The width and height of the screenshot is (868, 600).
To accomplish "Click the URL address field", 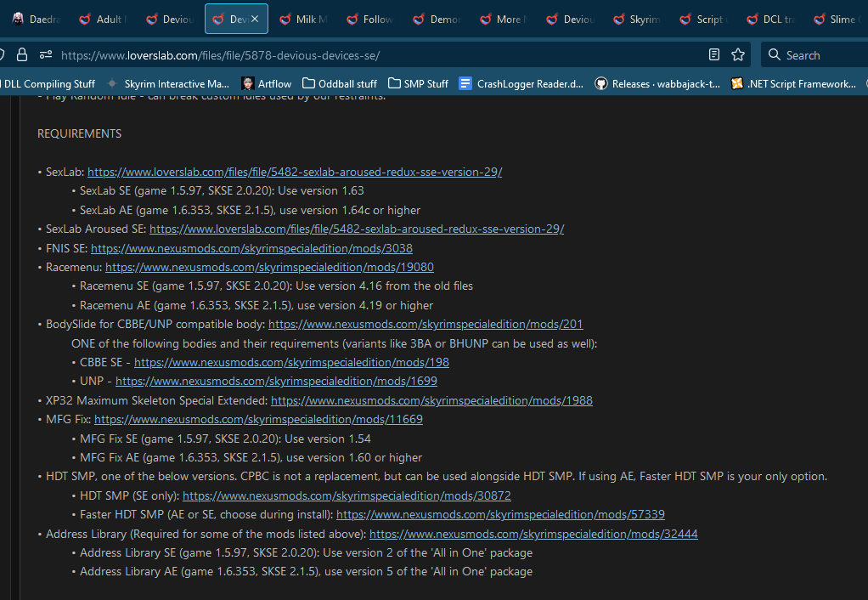I will point(376,55).
